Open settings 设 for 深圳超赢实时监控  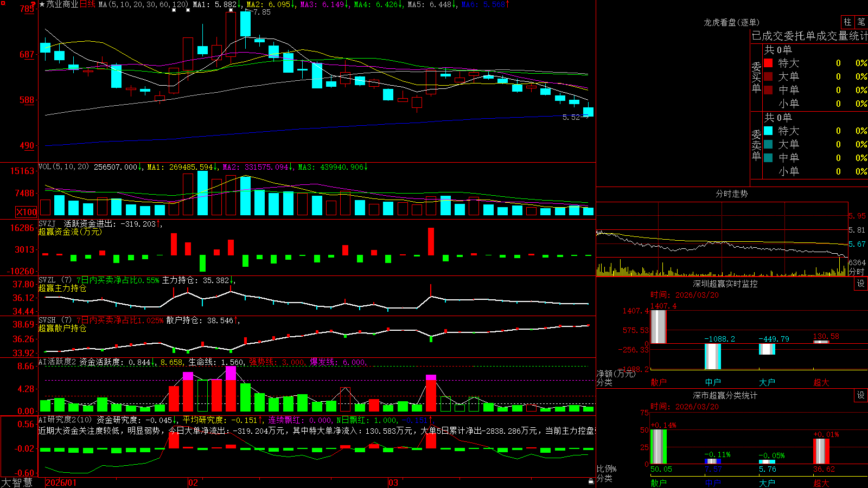point(861,284)
